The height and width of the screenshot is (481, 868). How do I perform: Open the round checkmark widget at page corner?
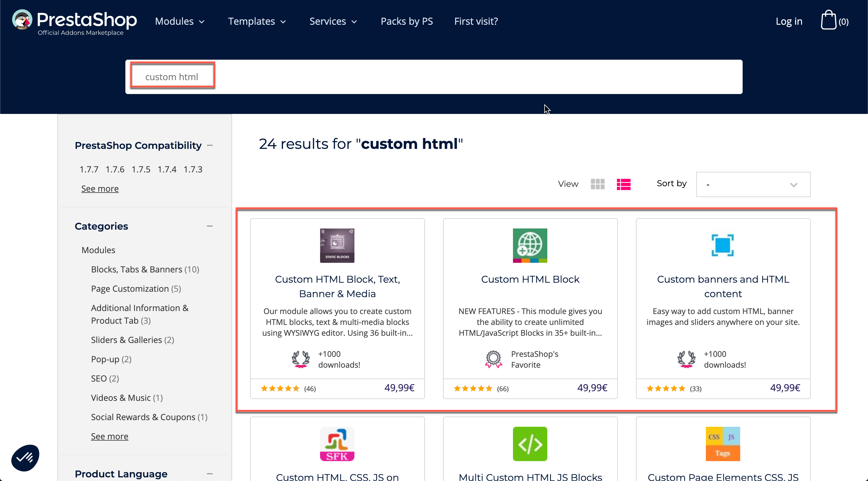25,457
